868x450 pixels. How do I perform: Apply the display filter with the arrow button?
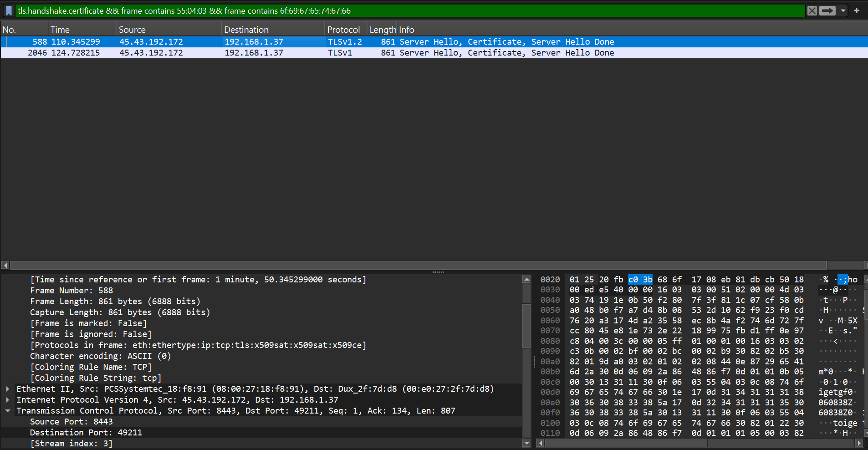pyautogui.click(x=827, y=10)
